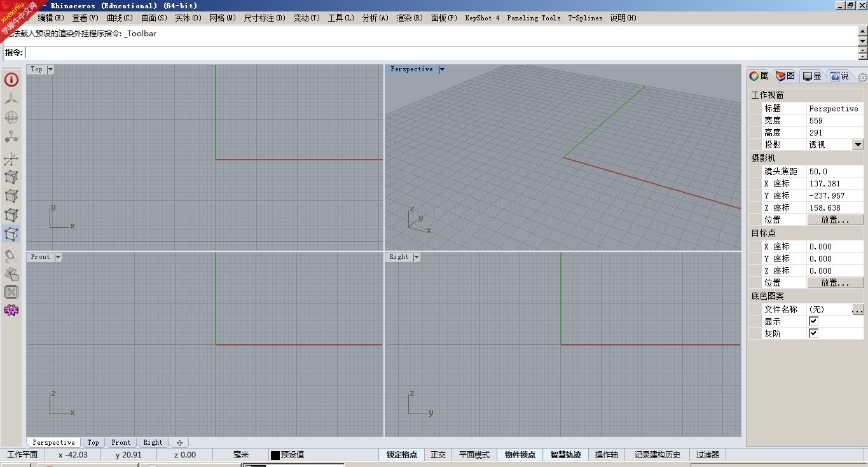Toggle 智慧轨迹 smart track
Image resolution: width=868 pixels, height=467 pixels.
566,455
